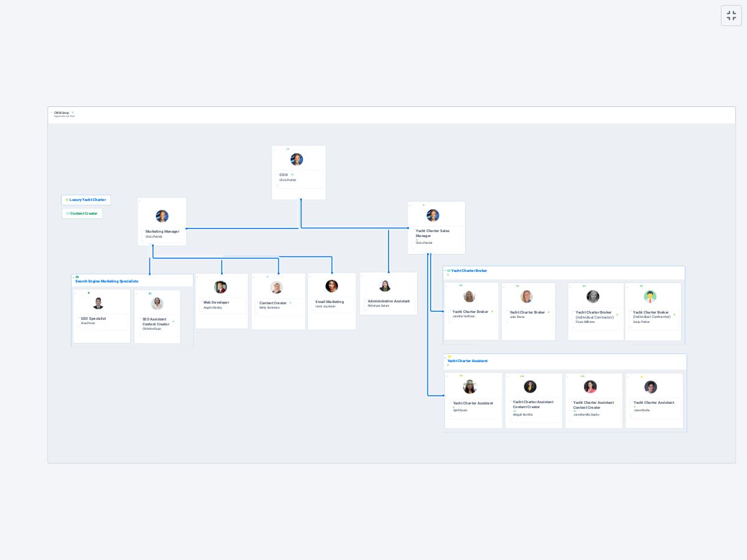Select Abigail Borrillo's name text

coord(523,414)
